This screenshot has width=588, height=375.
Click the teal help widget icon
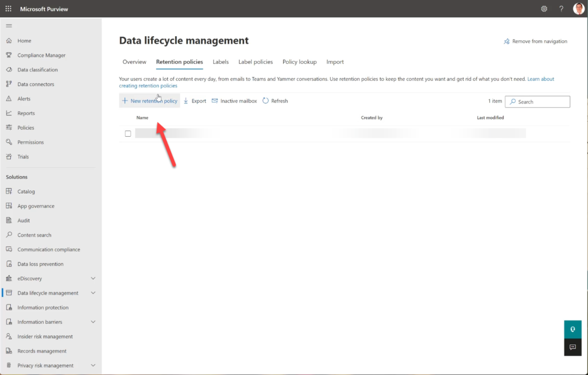point(572,329)
